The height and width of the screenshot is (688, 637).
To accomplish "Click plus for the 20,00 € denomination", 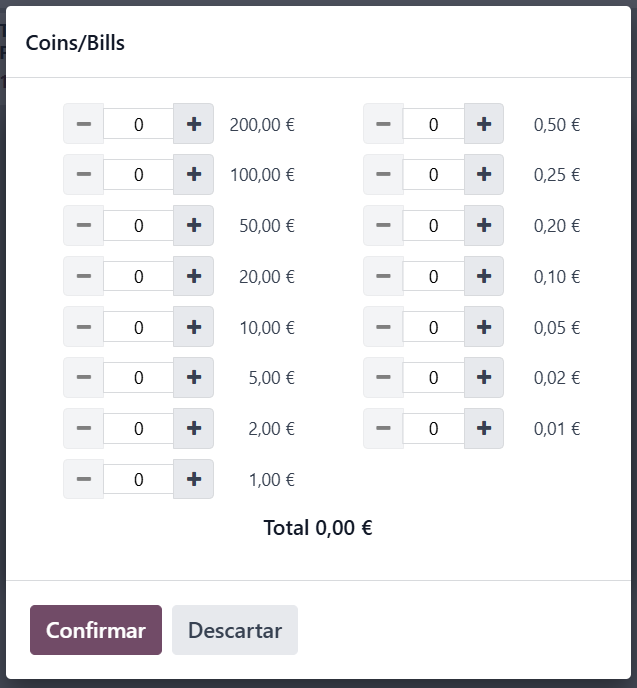I will click(x=193, y=276).
